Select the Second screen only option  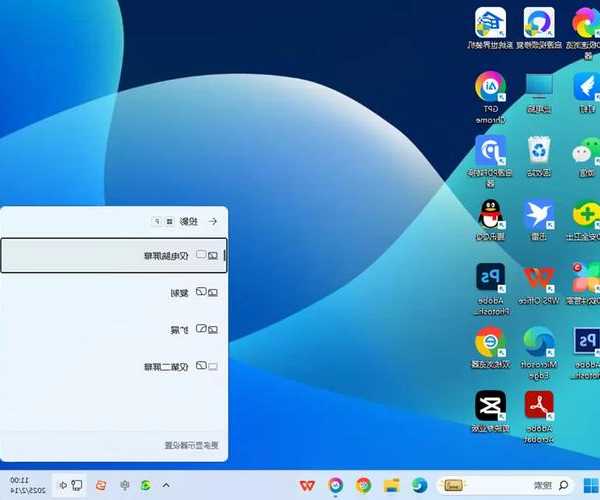pyautogui.click(x=114, y=366)
